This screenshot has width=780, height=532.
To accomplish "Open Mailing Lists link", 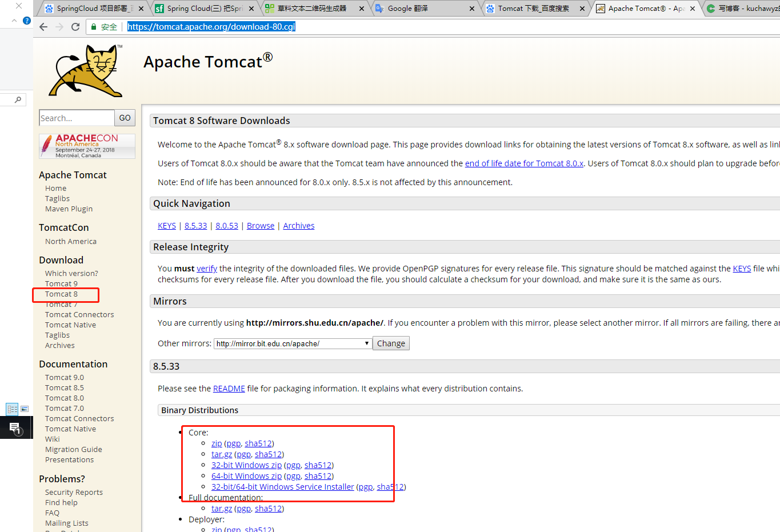I will click(x=66, y=523).
